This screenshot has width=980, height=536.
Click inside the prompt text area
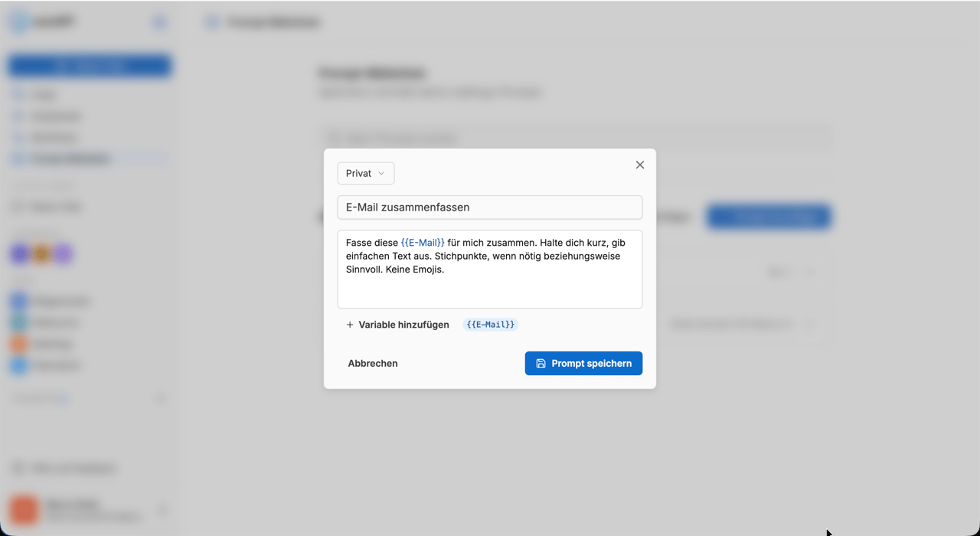[x=490, y=270]
